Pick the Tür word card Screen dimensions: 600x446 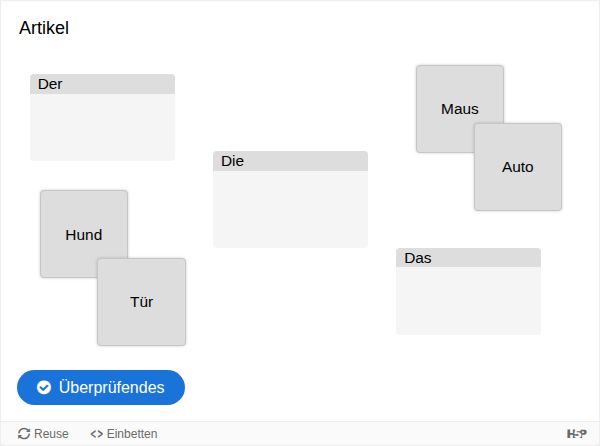click(x=142, y=302)
